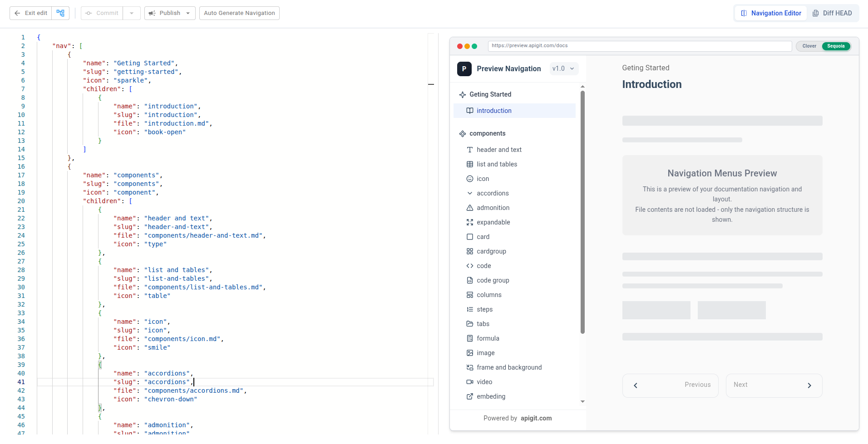Viewport: 868px width, 444px height.
Task: Click the P logo icon in the preview
Action: tap(464, 69)
